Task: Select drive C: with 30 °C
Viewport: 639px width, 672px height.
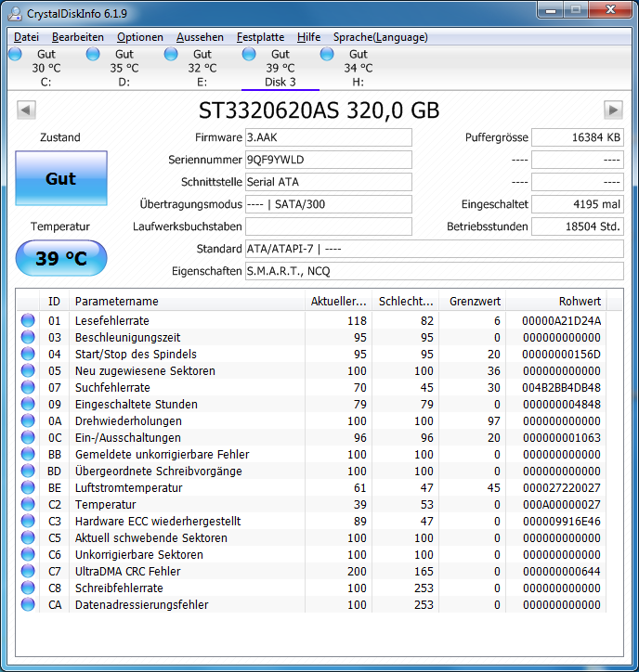Action: 46,68
